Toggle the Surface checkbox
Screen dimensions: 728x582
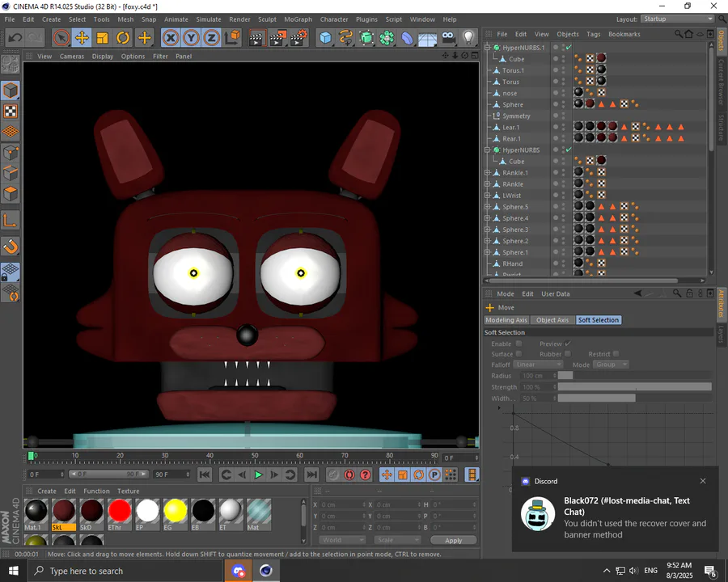pyautogui.click(x=518, y=354)
